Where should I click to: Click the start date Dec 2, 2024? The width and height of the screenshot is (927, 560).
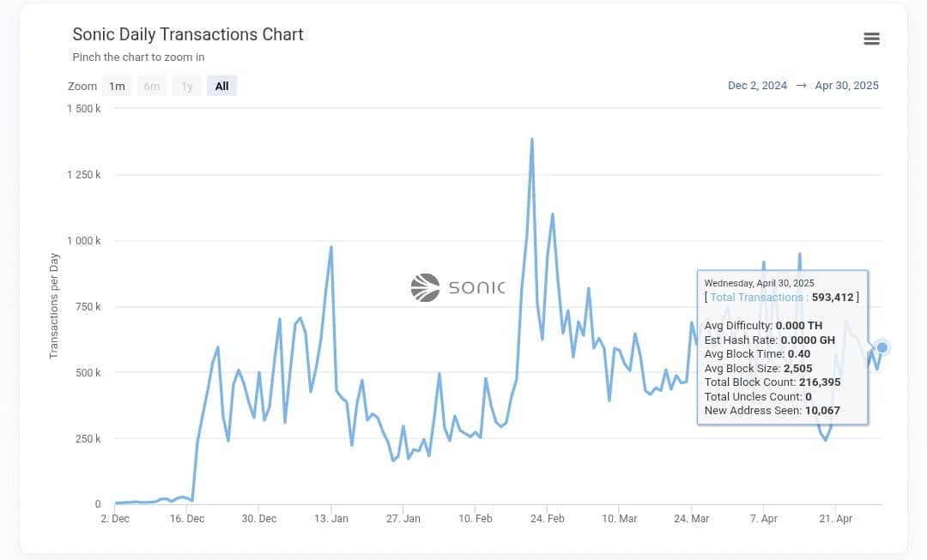757,85
